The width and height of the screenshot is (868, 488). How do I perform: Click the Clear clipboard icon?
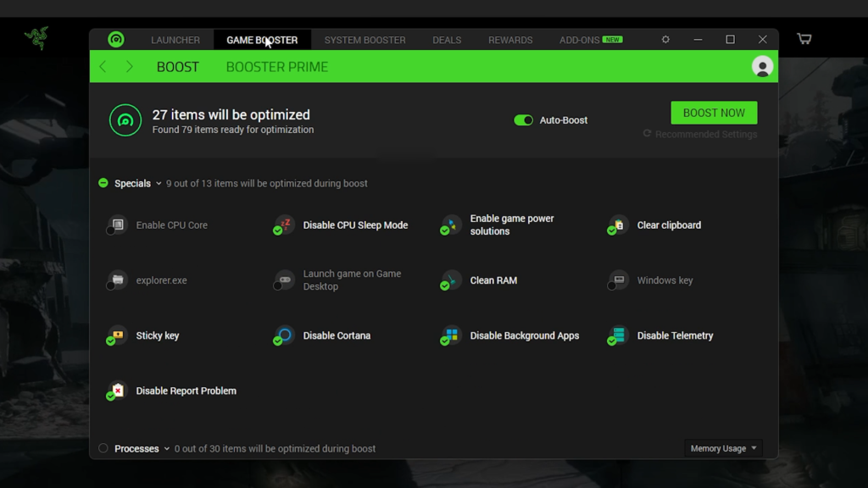618,225
